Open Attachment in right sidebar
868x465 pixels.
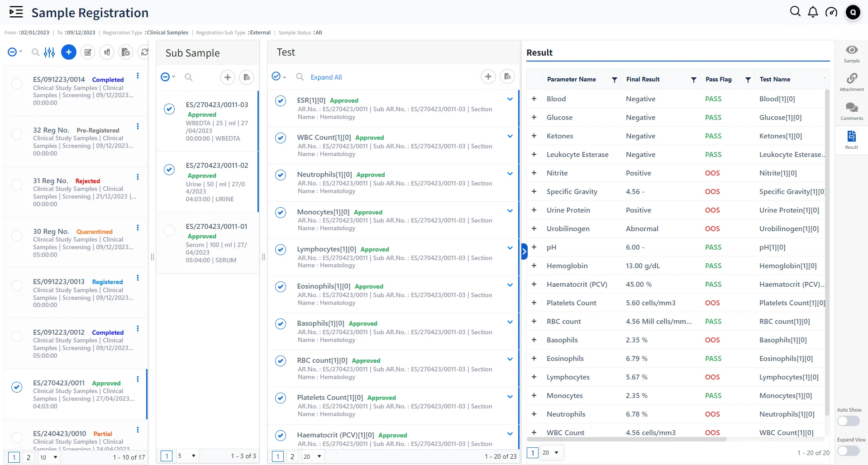point(852,82)
